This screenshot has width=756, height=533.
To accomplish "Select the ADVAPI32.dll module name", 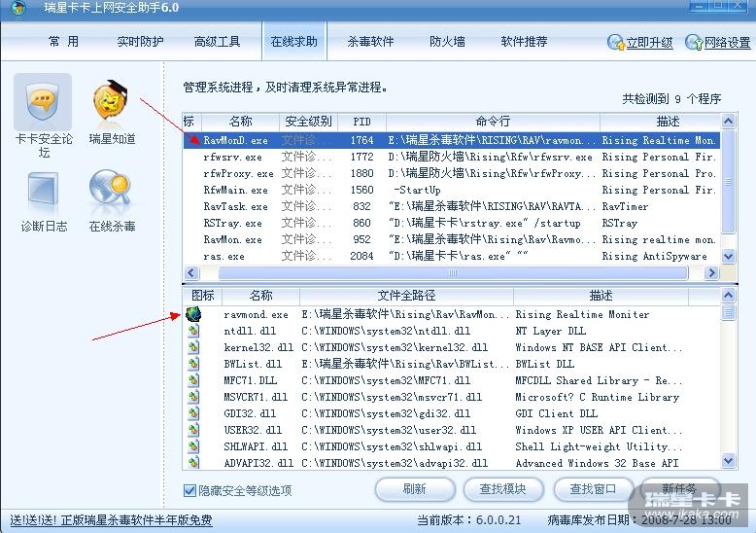I will (x=258, y=463).
